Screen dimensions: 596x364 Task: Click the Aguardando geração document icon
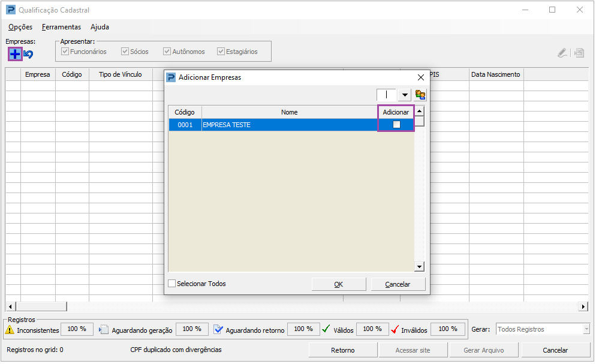coord(104,329)
